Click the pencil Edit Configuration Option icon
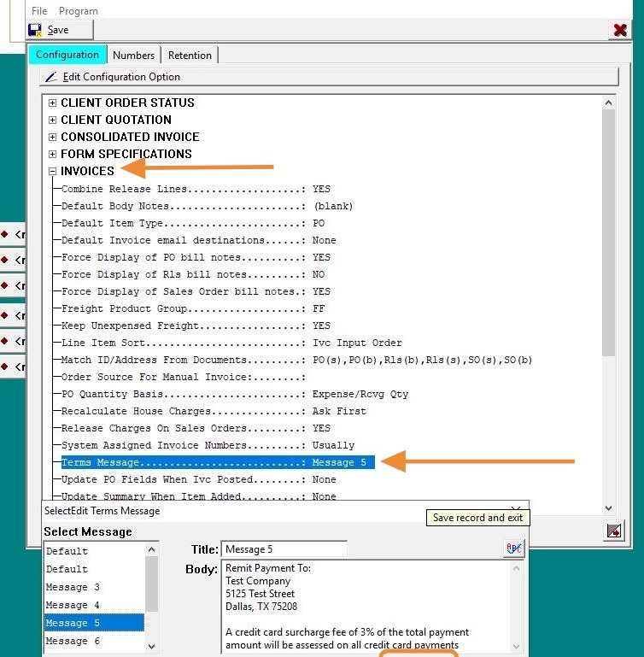 tap(51, 77)
